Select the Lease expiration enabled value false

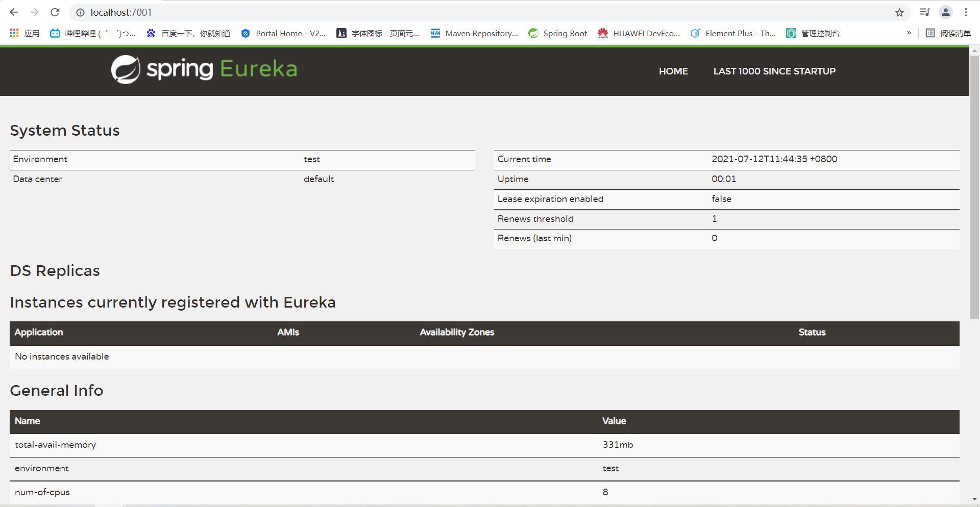(721, 199)
